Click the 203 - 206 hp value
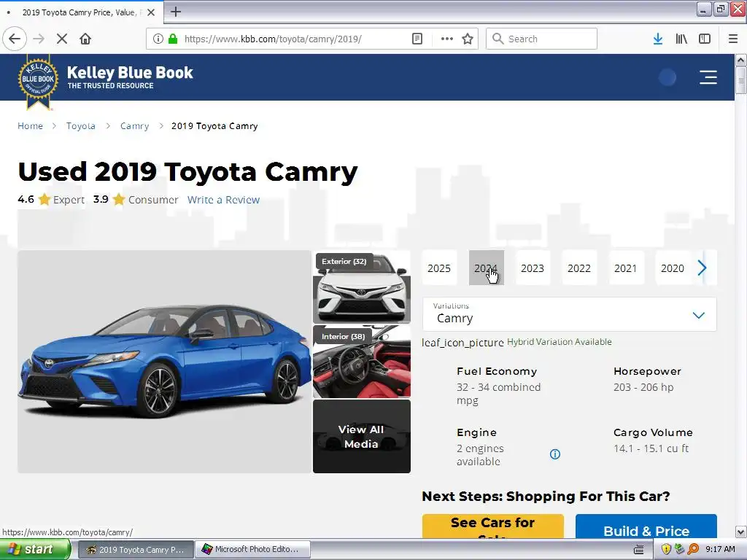Screen dimensions: 747x560 pyautogui.click(x=643, y=387)
